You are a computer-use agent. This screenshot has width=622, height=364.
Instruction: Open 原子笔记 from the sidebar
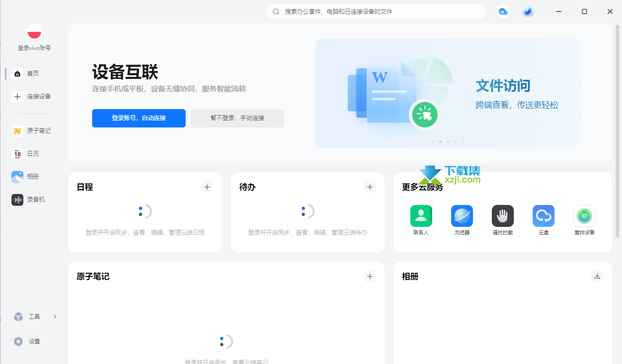[x=32, y=131]
